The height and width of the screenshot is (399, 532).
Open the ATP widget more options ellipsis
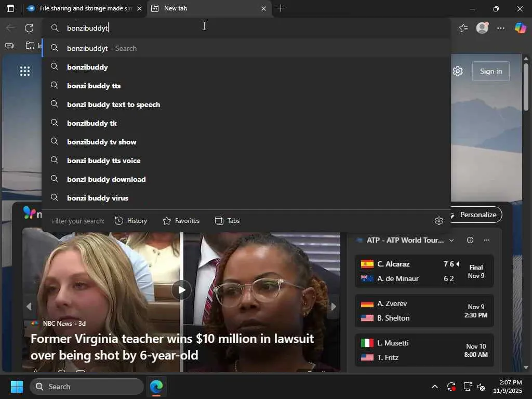[x=487, y=240]
